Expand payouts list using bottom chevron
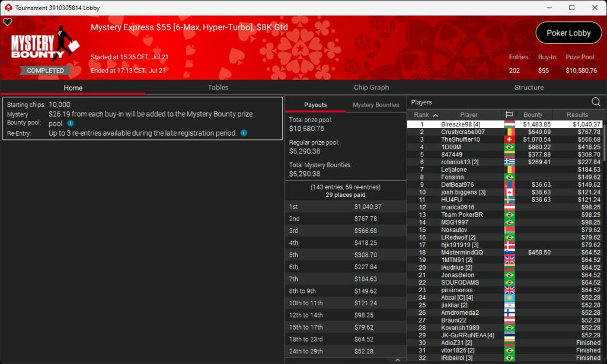Image resolution: width=607 pixels, height=364 pixels. click(397, 359)
